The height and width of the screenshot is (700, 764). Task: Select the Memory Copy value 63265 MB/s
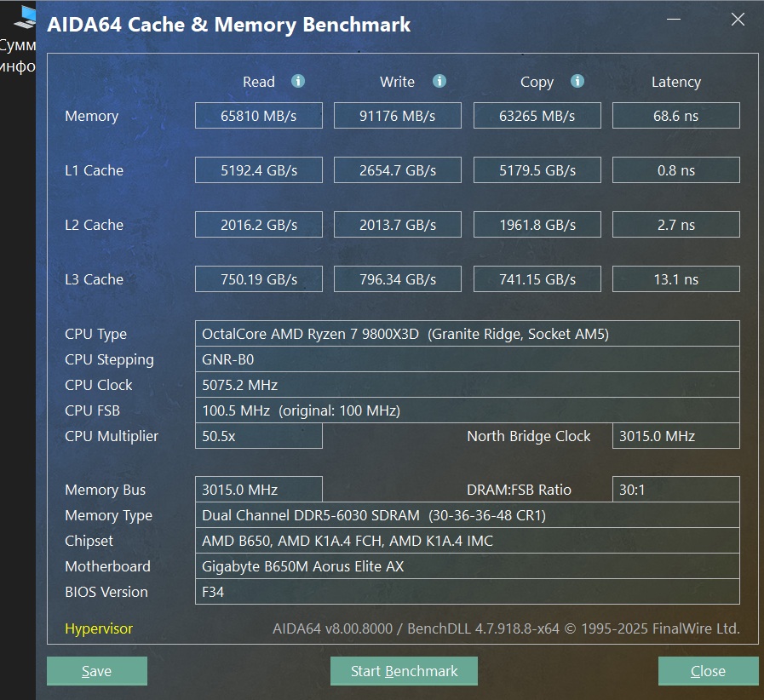[x=537, y=116]
